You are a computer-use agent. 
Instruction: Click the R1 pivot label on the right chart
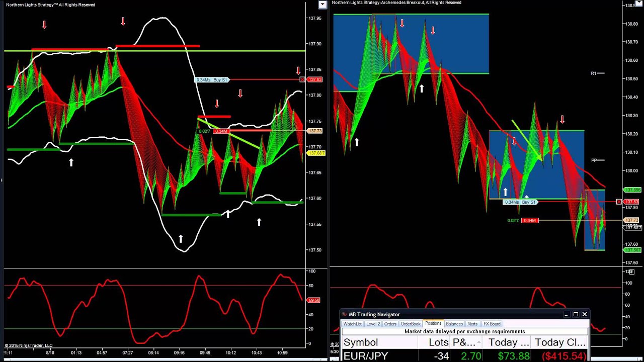pos(593,73)
